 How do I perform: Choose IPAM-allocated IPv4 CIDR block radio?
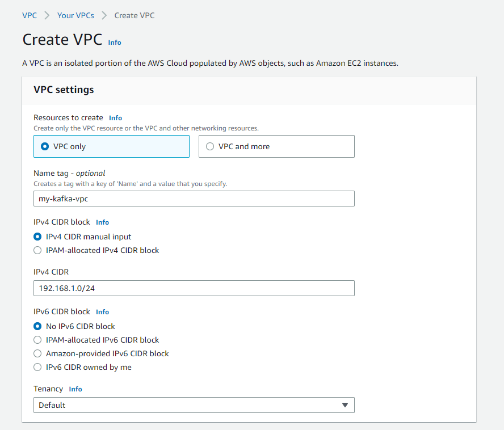point(37,250)
